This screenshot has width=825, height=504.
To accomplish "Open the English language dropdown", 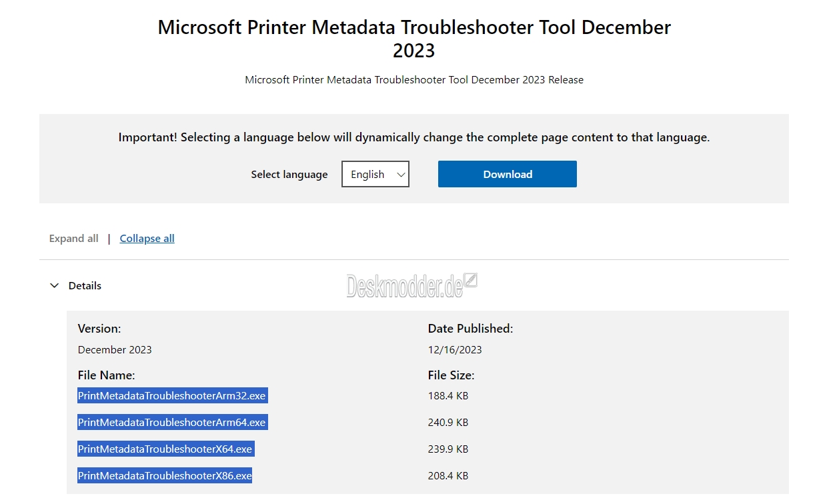I will [x=375, y=174].
